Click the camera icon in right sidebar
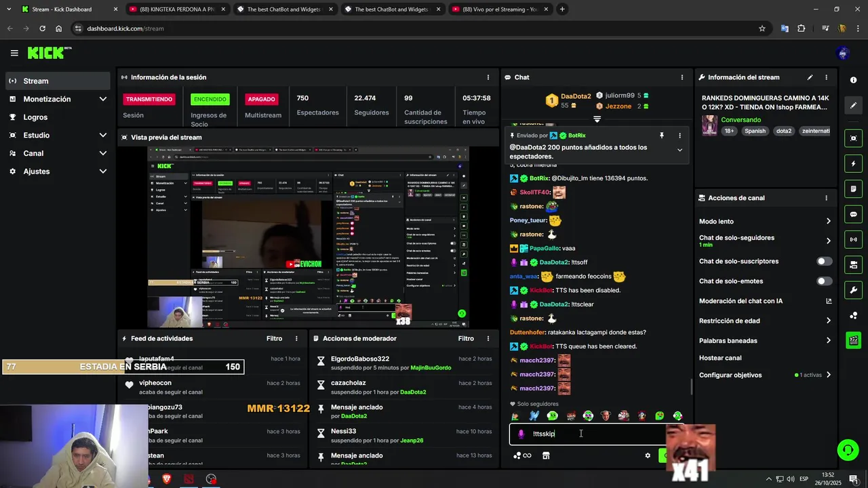Image resolution: width=868 pixels, height=488 pixels. 853,264
